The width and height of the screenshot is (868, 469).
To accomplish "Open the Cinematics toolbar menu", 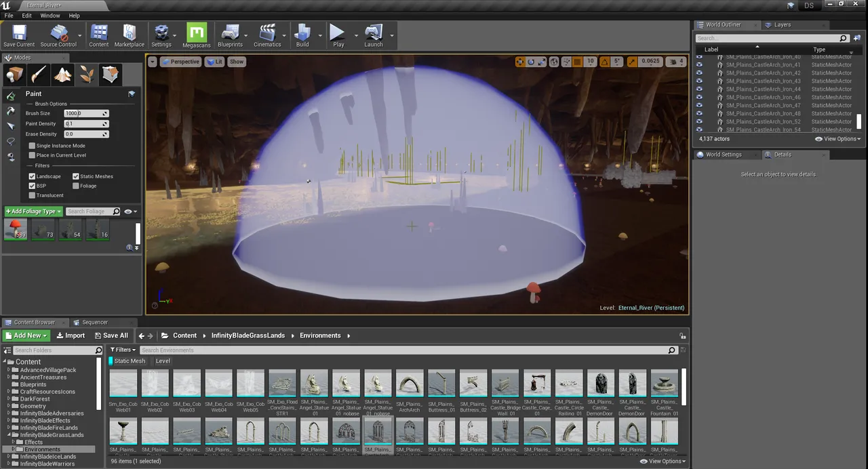I will click(x=267, y=36).
